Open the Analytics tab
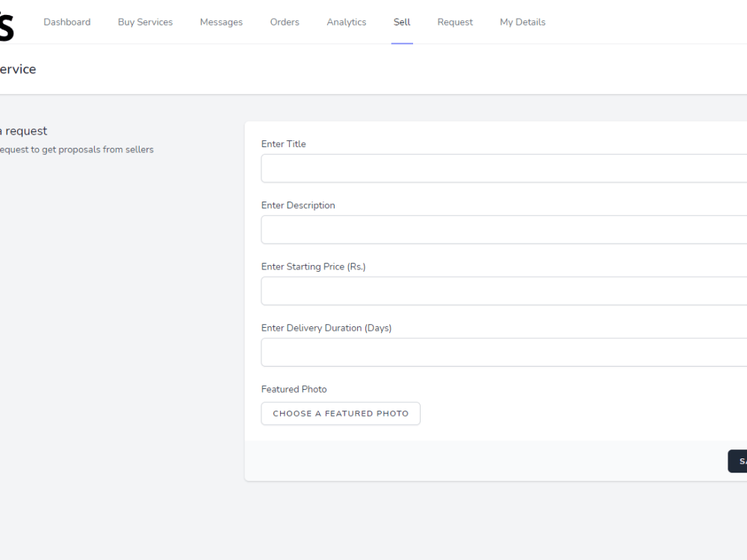 [346, 22]
